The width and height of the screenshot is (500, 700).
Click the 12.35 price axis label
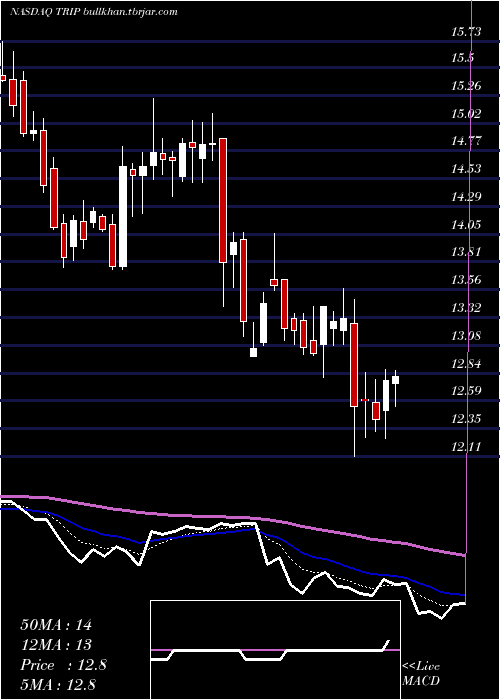pyautogui.click(x=467, y=419)
